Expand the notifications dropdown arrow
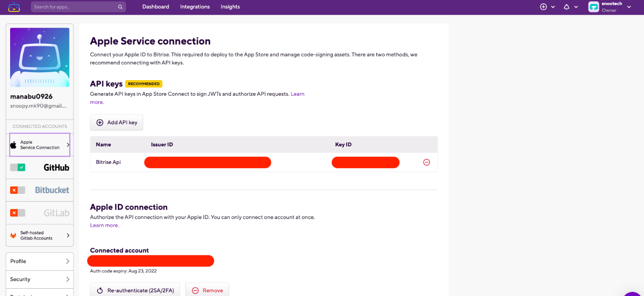Screen dimensions: 644x296 [x=576, y=7]
